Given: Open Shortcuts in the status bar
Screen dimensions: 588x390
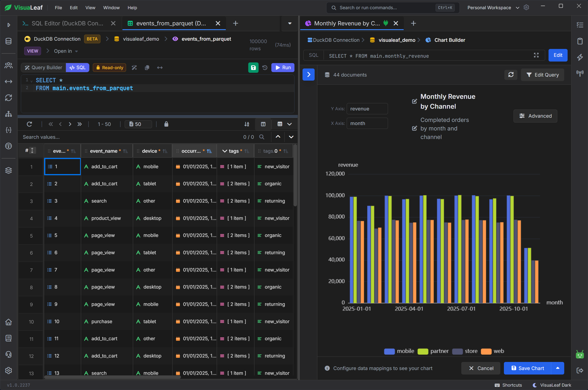Looking at the screenshot, I should [508, 385].
